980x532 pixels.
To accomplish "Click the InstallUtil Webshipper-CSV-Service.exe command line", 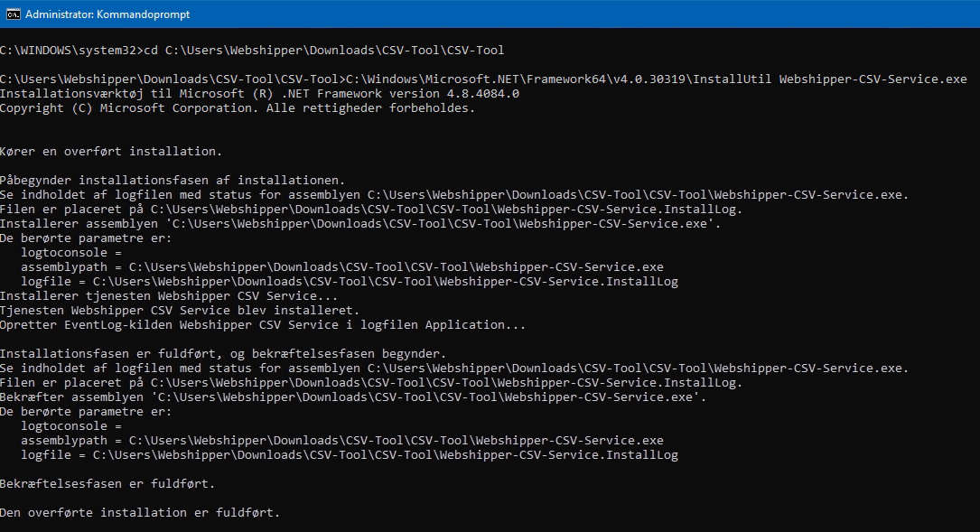I will point(483,79).
